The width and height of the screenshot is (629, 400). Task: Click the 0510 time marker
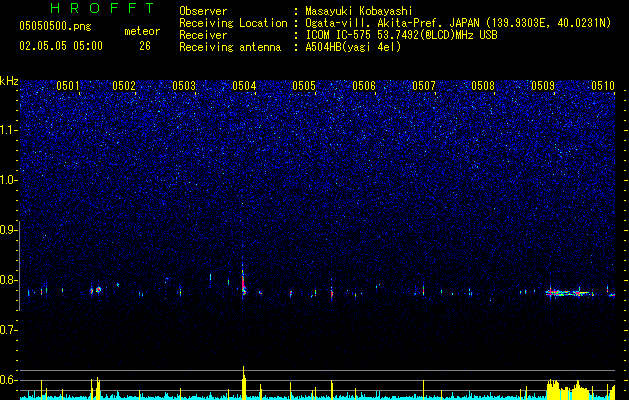point(603,85)
